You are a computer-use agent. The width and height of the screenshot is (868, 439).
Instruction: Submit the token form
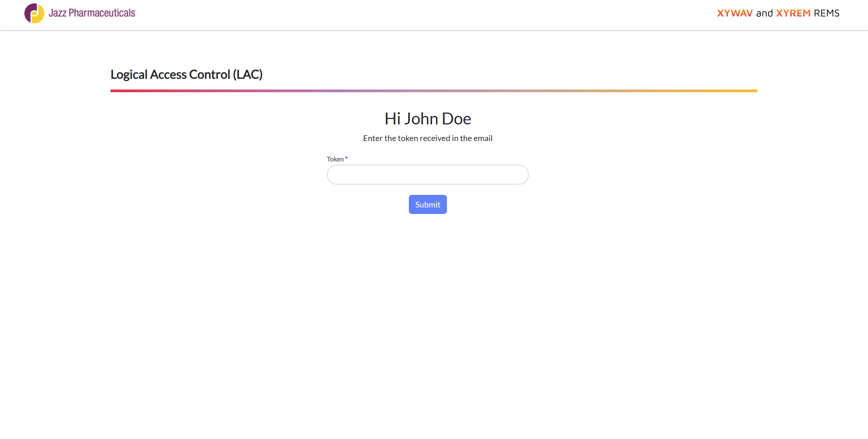pos(428,204)
